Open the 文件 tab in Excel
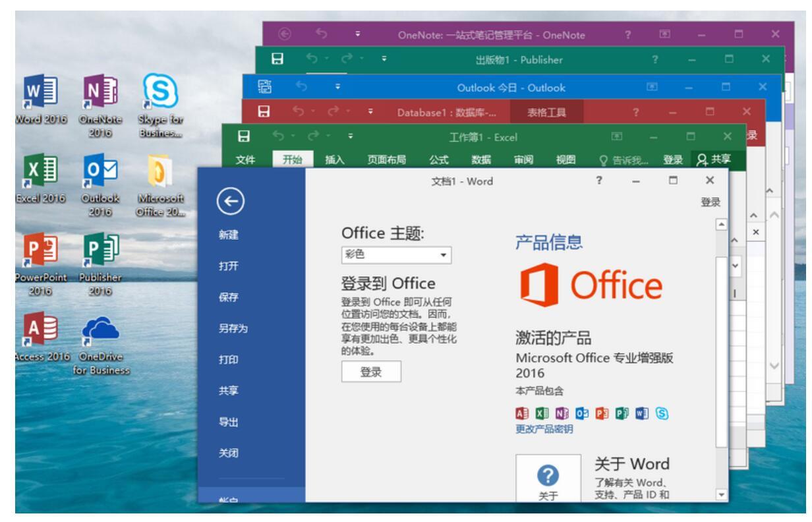 point(246,159)
